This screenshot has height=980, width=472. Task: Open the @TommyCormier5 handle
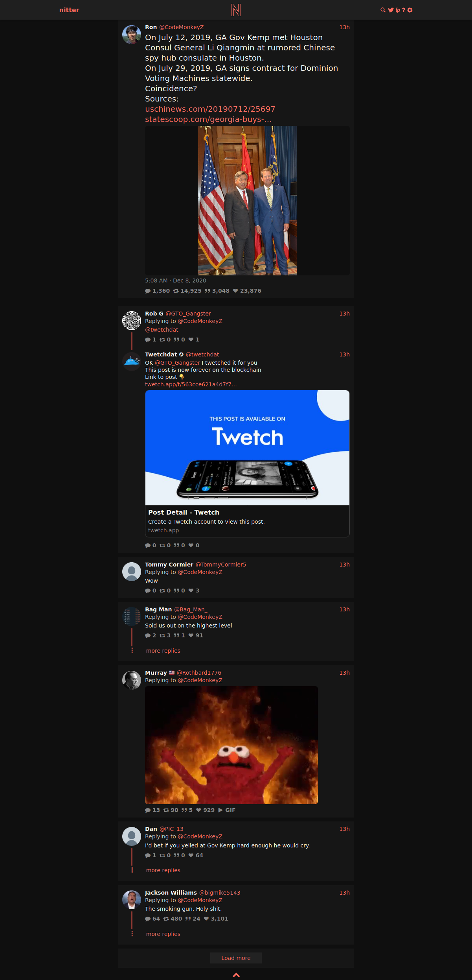(x=221, y=565)
